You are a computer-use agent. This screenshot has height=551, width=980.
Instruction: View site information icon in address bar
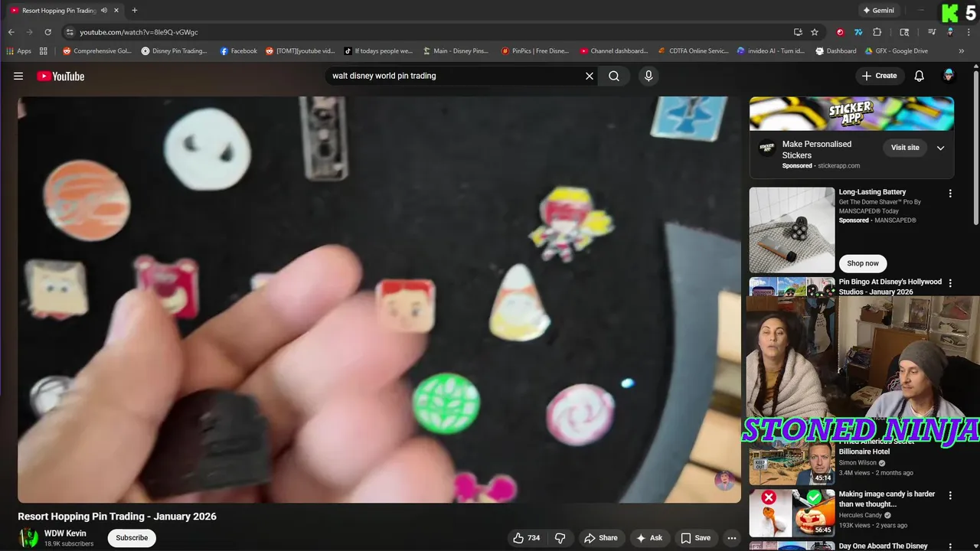[x=69, y=32]
